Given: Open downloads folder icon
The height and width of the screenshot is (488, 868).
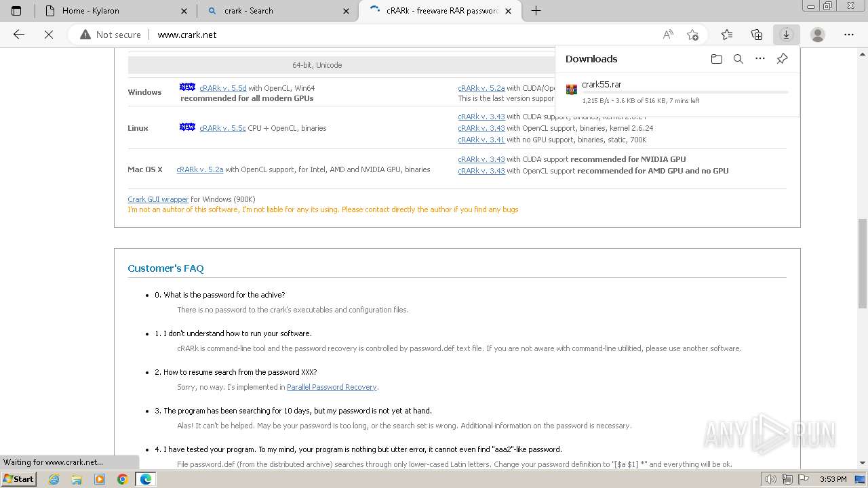Looking at the screenshot, I should click(x=717, y=59).
